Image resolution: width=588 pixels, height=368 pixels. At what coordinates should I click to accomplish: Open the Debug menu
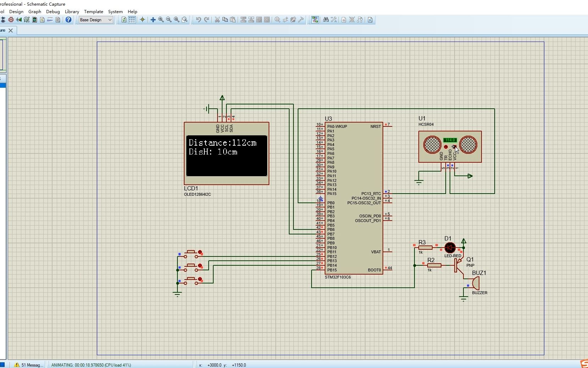click(x=53, y=12)
